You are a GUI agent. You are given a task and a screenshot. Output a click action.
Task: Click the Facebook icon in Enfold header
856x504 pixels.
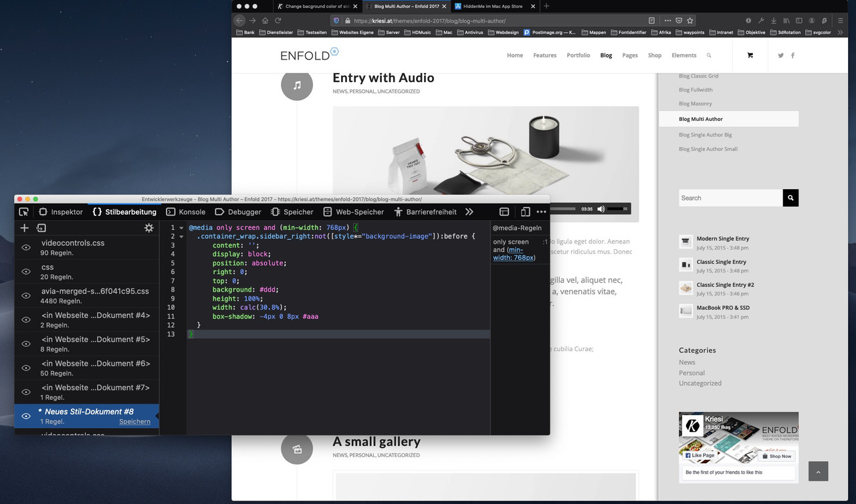[792, 55]
